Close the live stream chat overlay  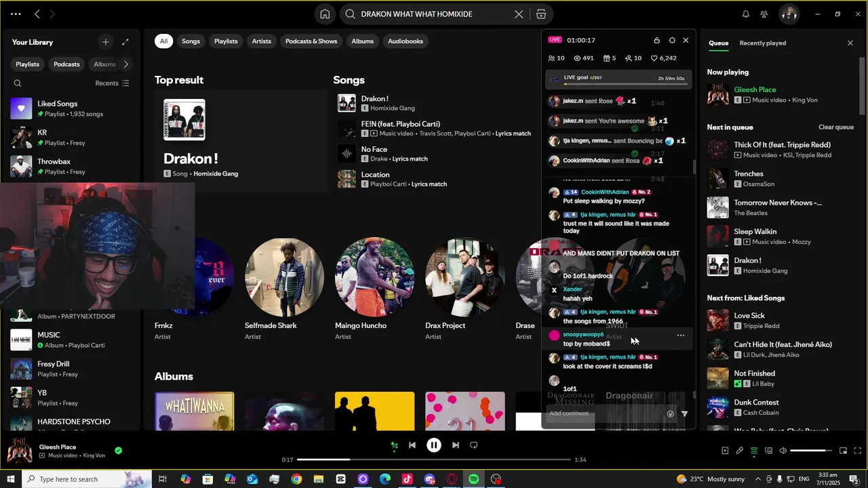click(x=686, y=40)
